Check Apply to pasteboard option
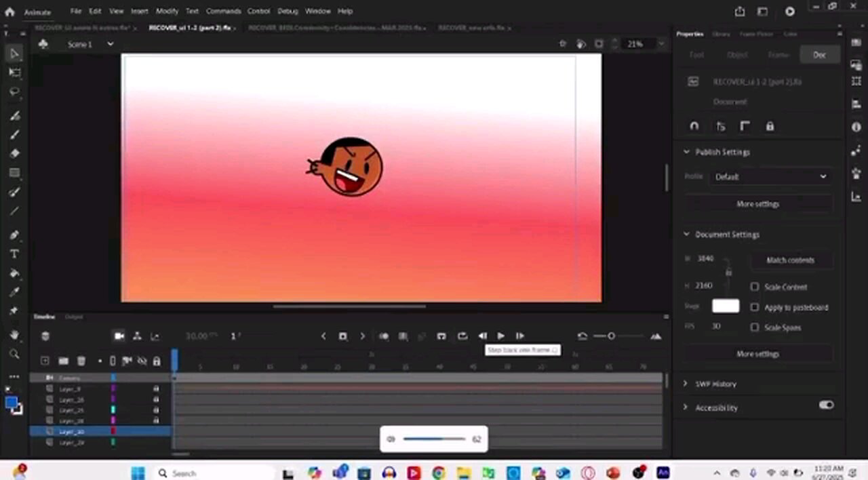This screenshot has width=868, height=480. 754,307
